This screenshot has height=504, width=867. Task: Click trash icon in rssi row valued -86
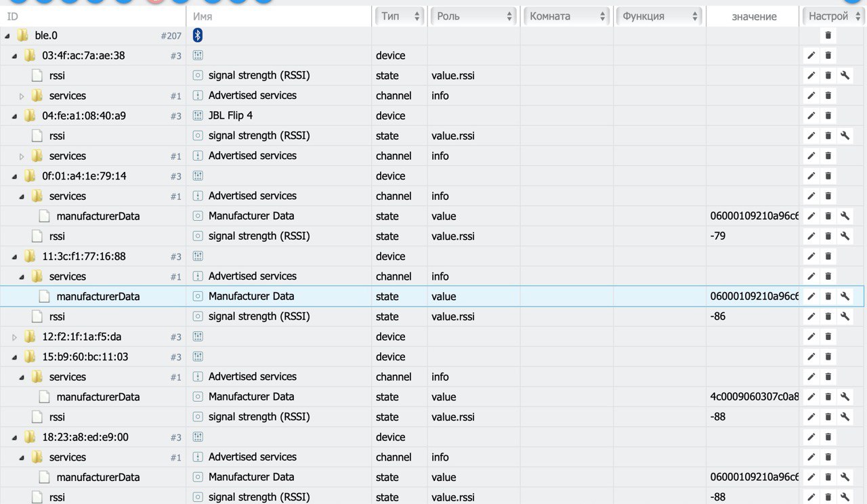[x=828, y=316]
